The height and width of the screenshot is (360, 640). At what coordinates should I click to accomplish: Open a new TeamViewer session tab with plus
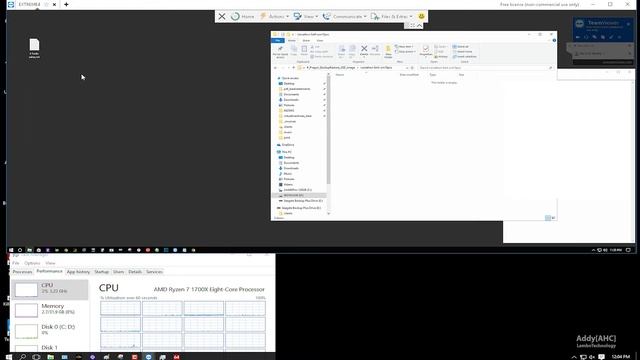pyautogui.click(x=66, y=4)
